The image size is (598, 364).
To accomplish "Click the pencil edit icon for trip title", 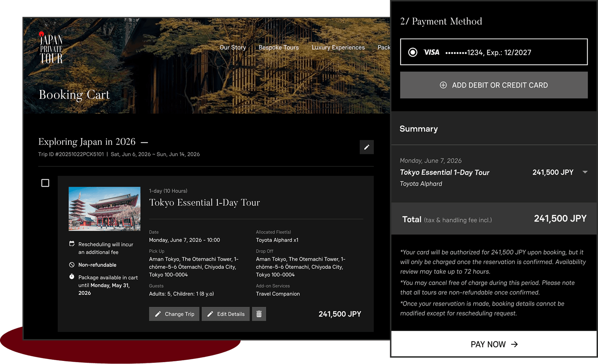I will (x=366, y=147).
